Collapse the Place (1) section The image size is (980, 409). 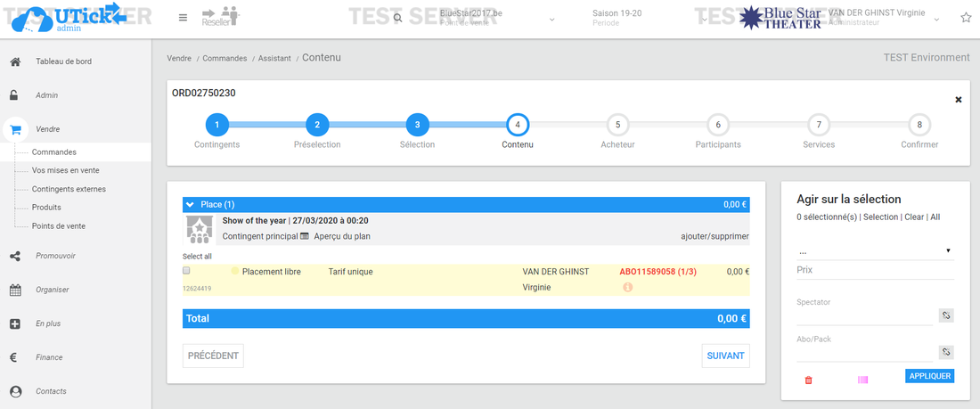(x=191, y=205)
